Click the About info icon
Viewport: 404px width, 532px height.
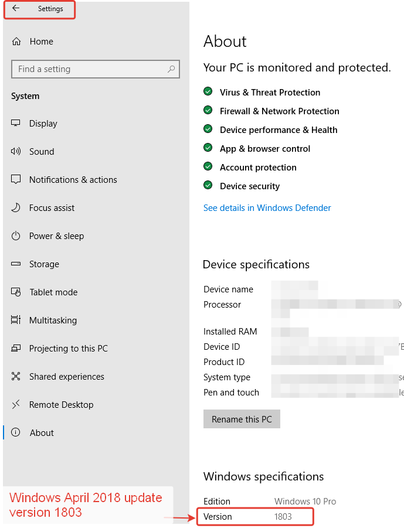(x=16, y=432)
